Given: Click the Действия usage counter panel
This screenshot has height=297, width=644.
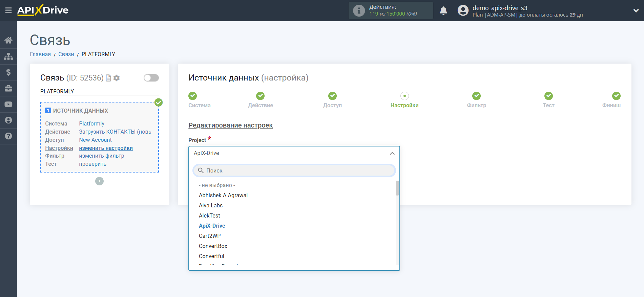Looking at the screenshot, I should [391, 10].
